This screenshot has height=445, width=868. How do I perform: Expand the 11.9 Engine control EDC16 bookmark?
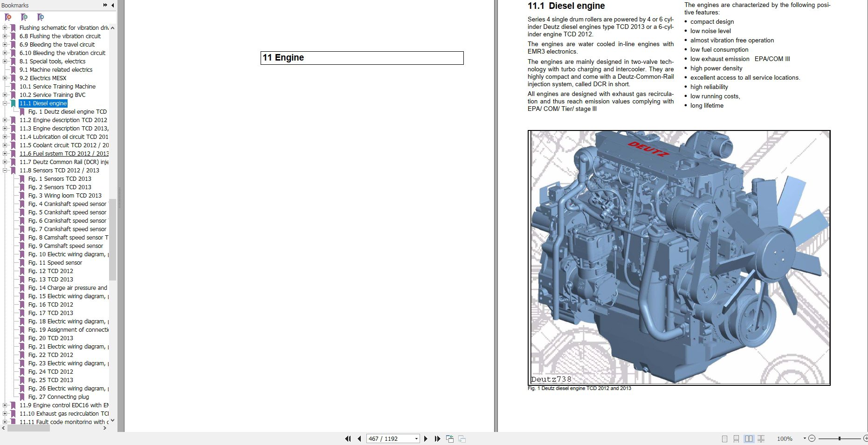[x=5, y=405]
